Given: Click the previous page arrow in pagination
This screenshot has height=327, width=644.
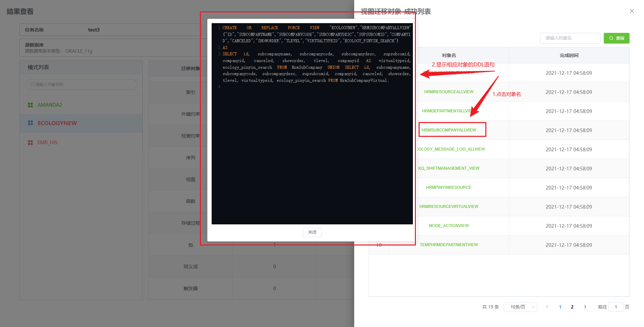Looking at the screenshot, I should point(547,307).
